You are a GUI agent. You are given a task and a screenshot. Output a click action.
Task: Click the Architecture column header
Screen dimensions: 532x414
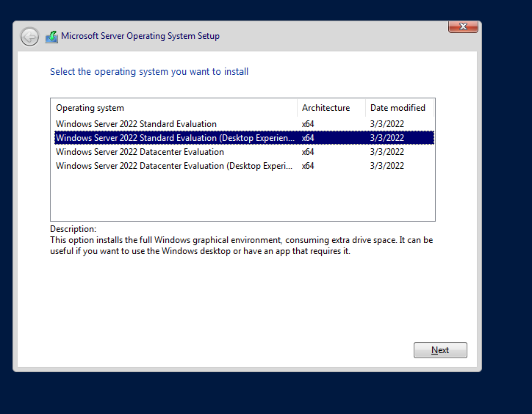coord(326,108)
